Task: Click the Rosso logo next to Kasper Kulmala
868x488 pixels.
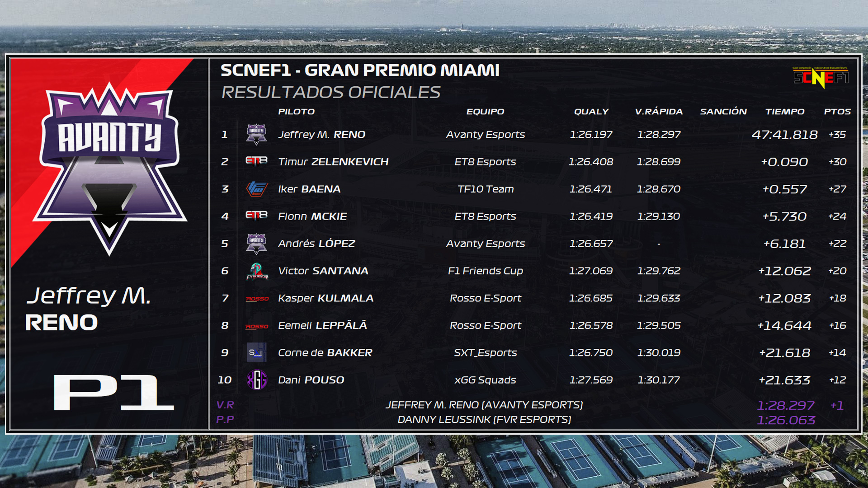Action: click(x=257, y=299)
